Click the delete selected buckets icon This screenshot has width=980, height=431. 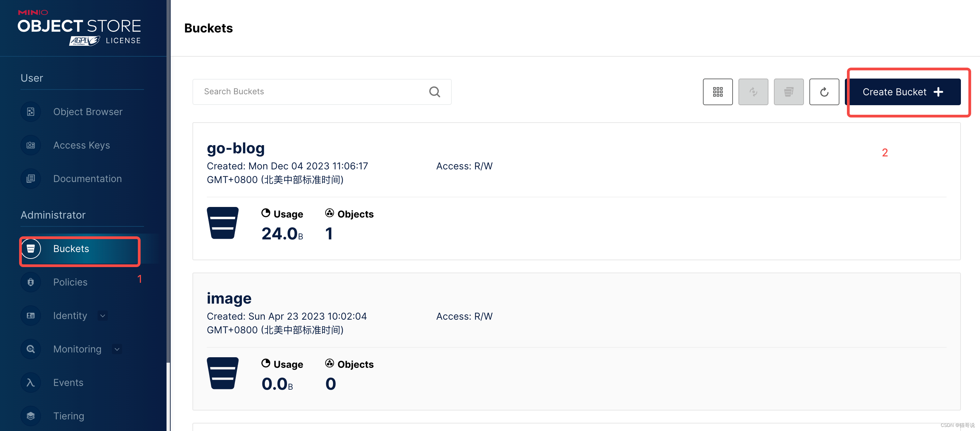pos(788,92)
